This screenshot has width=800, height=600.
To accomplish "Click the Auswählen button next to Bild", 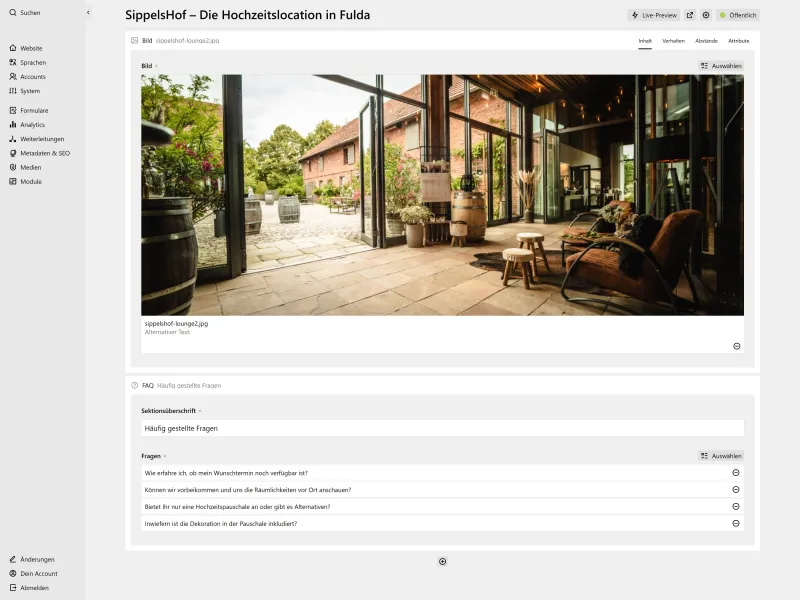I will point(722,63).
